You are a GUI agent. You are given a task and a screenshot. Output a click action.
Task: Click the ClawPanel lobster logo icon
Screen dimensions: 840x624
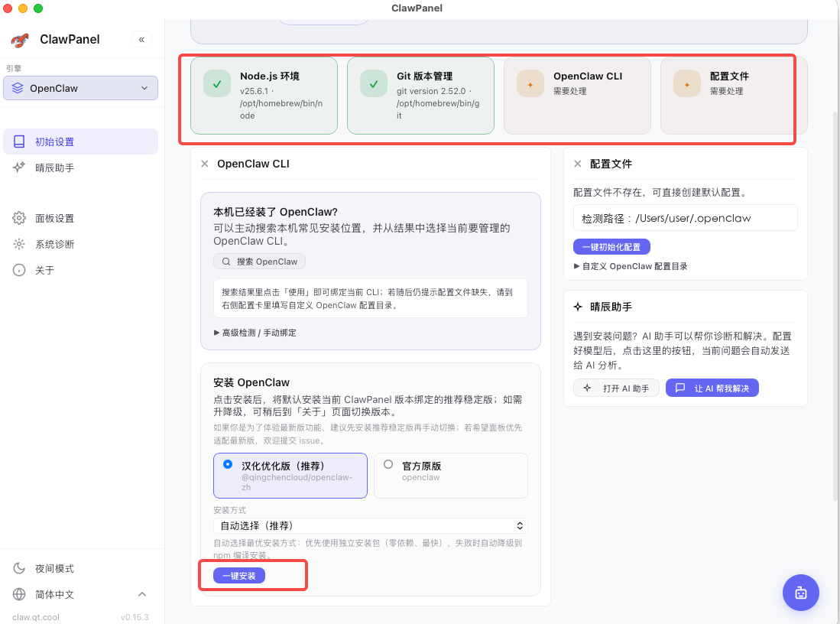point(20,40)
